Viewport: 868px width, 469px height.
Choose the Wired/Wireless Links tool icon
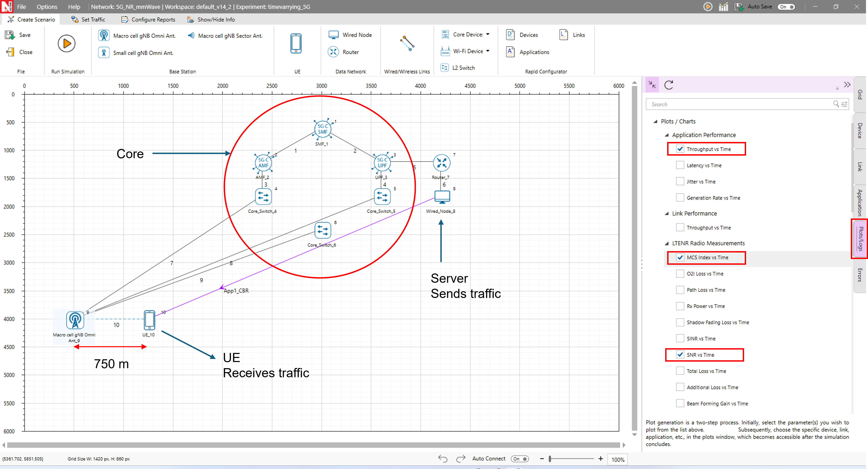point(407,43)
